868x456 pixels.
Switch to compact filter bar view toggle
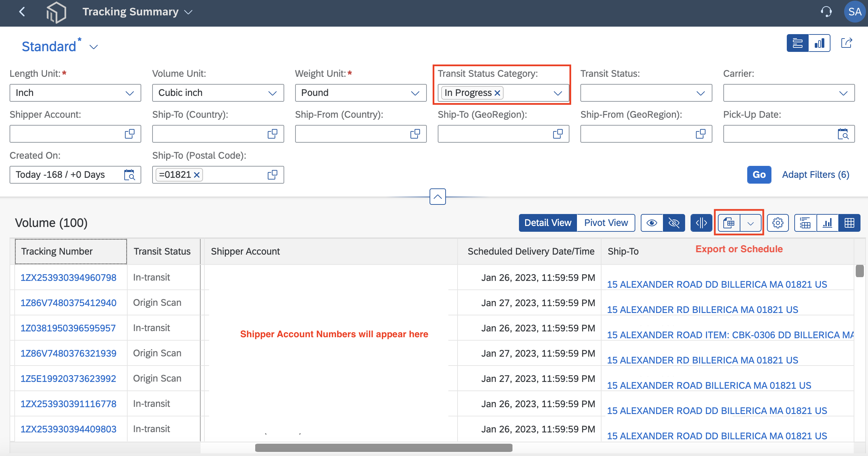(798, 43)
